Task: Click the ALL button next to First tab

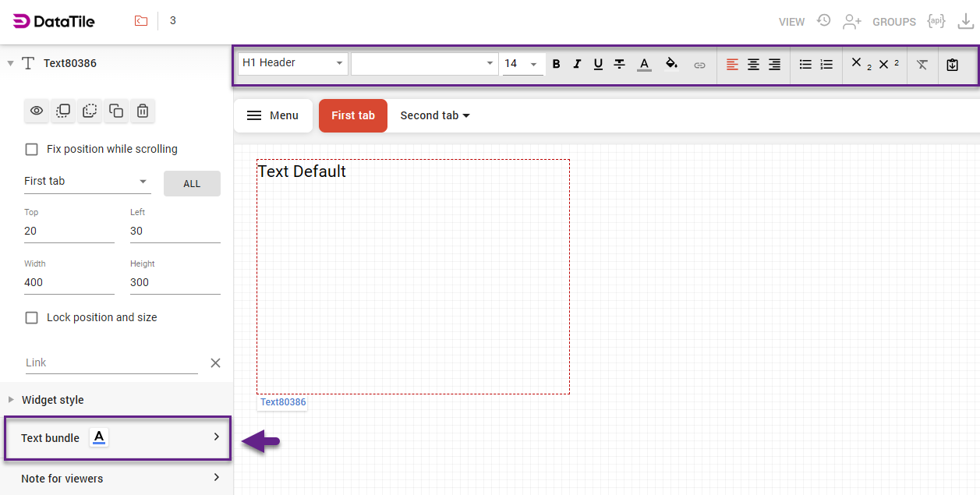Action: pos(192,183)
